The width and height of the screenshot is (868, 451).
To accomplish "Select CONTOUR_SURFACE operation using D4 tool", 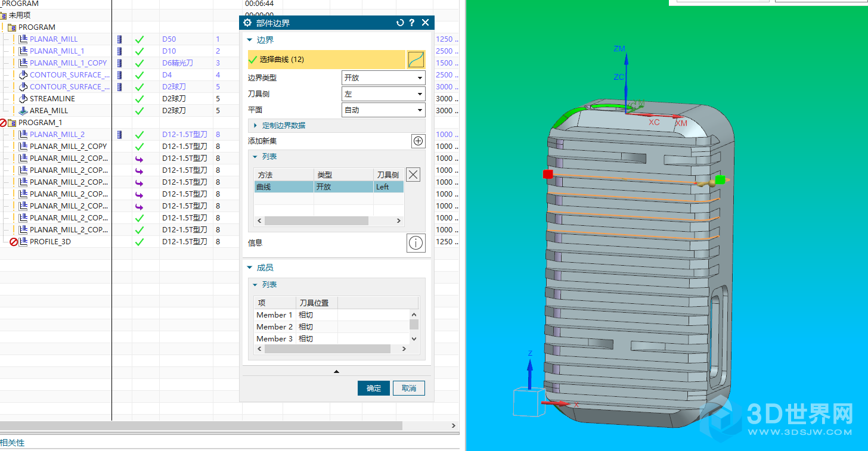I will coord(70,74).
